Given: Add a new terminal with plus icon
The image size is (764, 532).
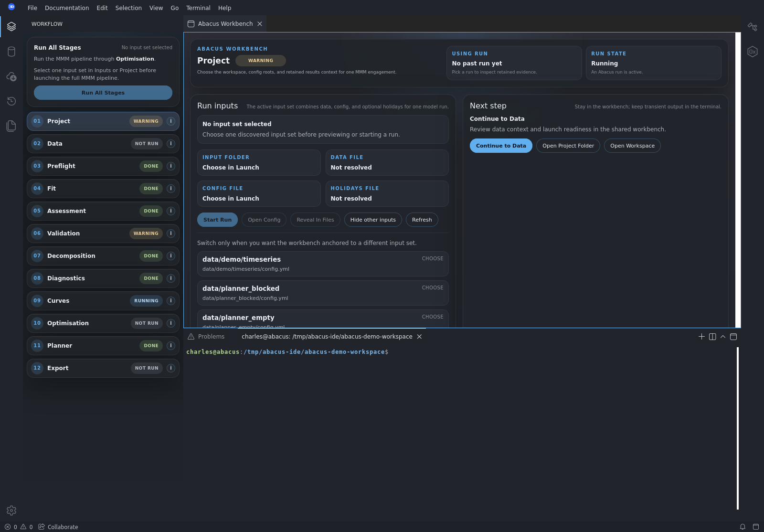Looking at the screenshot, I should click(x=701, y=337).
